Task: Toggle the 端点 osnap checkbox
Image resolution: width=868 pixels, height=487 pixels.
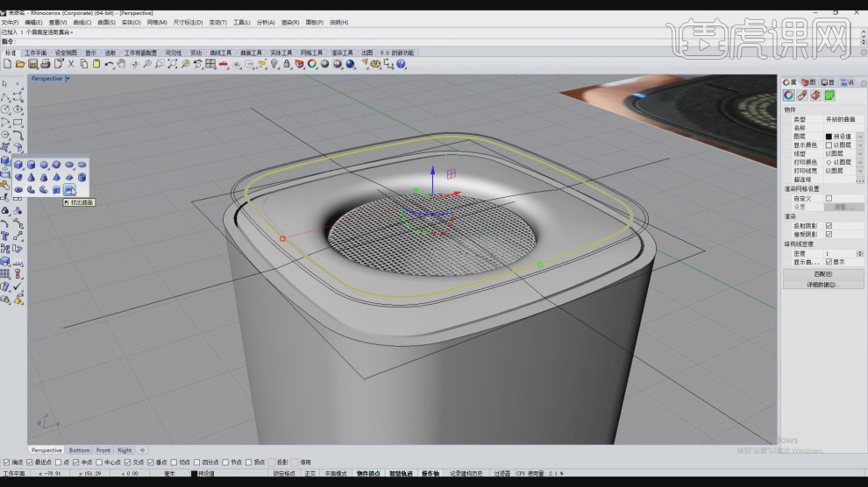Action: 7,462
